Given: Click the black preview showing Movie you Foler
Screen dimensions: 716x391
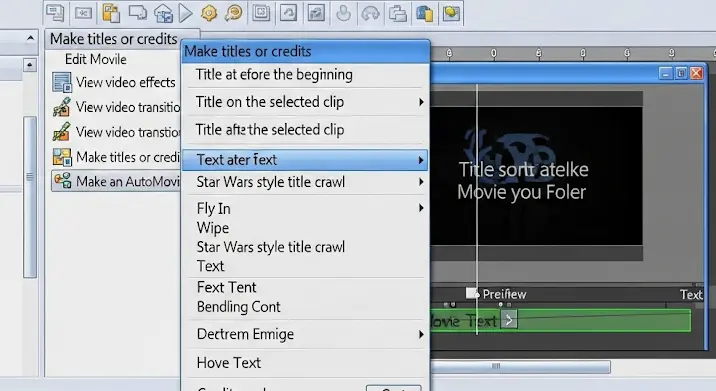Looking at the screenshot, I should (x=537, y=176).
